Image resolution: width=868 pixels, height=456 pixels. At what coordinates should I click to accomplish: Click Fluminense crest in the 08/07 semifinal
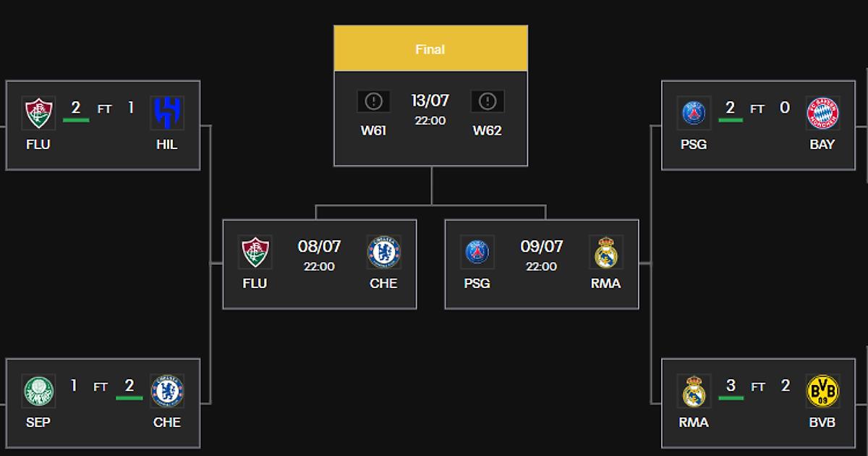255,253
